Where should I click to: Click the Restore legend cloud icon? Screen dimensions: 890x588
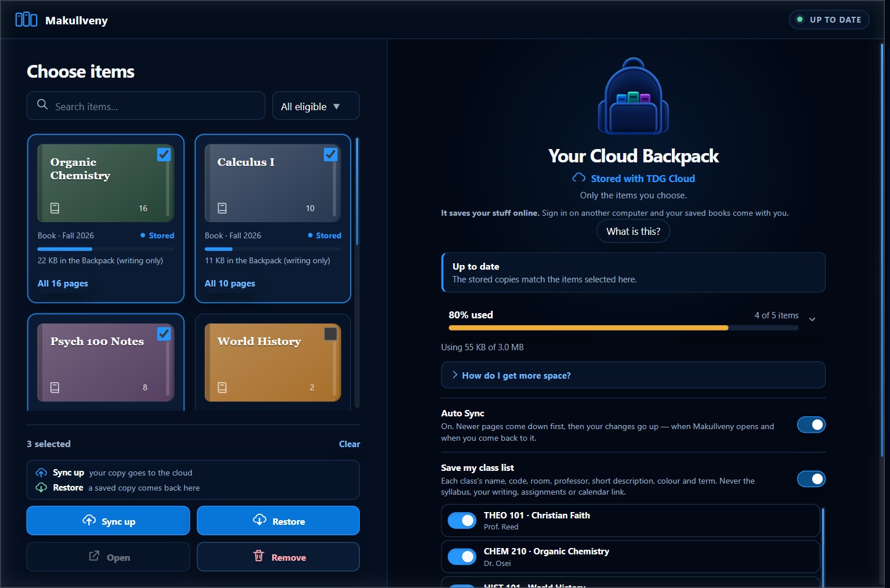[42, 488]
